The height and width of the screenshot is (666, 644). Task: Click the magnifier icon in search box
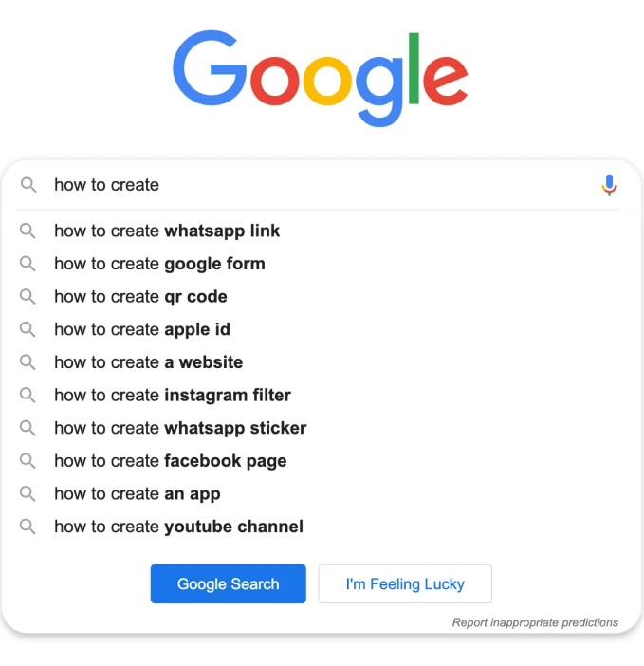click(28, 185)
